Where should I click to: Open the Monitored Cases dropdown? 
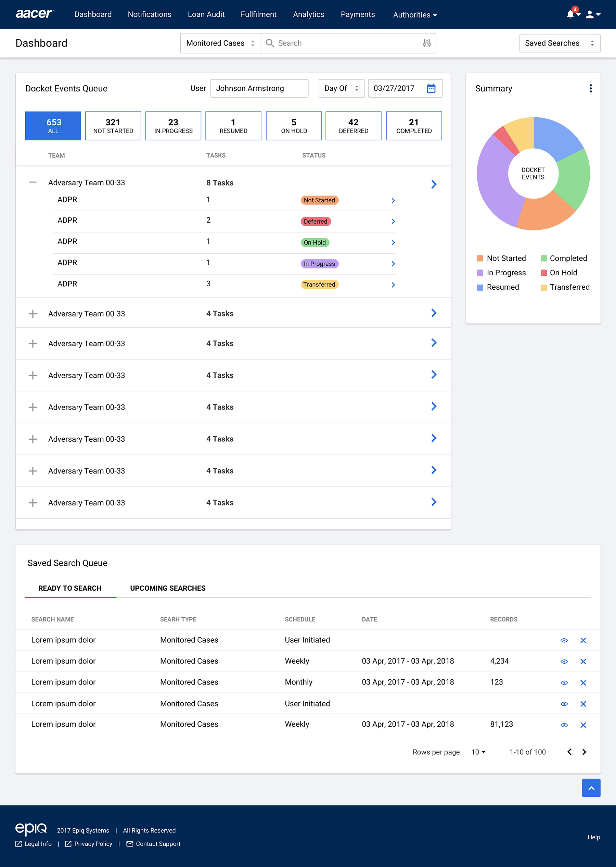pyautogui.click(x=220, y=43)
